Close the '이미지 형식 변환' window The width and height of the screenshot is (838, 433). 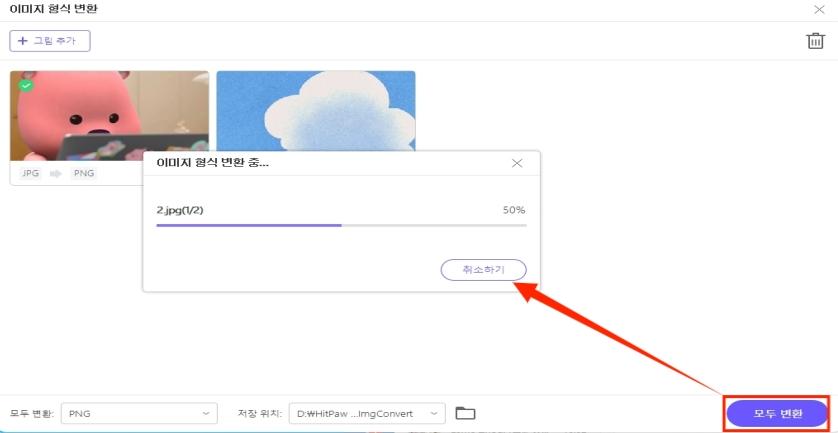tap(819, 10)
